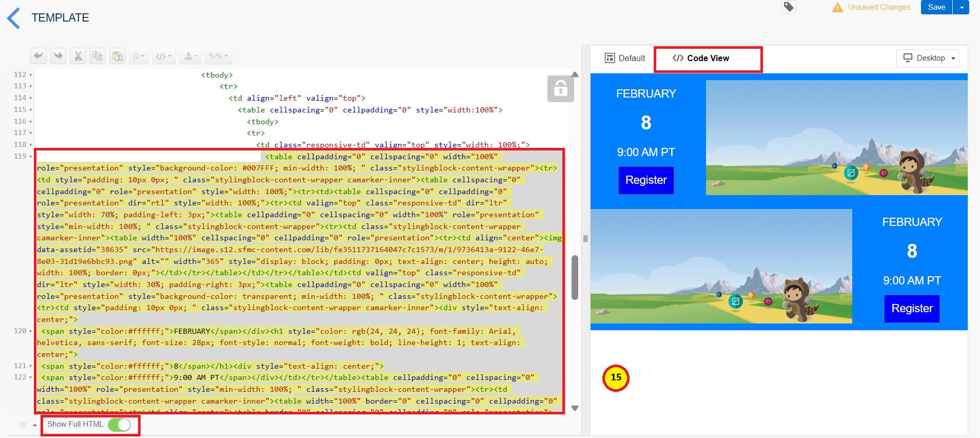This screenshot has height=438, width=980.
Task: Collapse code fold arrow at line 112
Action: [31, 75]
